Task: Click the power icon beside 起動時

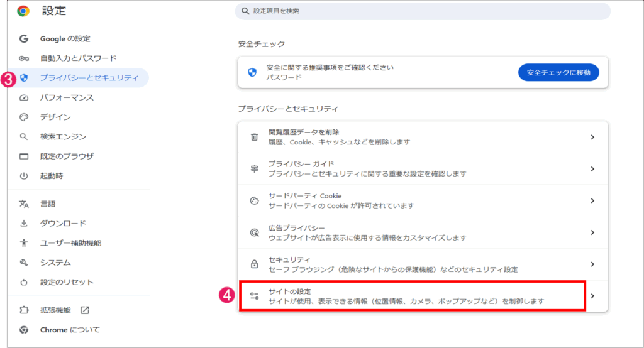Action: (x=25, y=176)
